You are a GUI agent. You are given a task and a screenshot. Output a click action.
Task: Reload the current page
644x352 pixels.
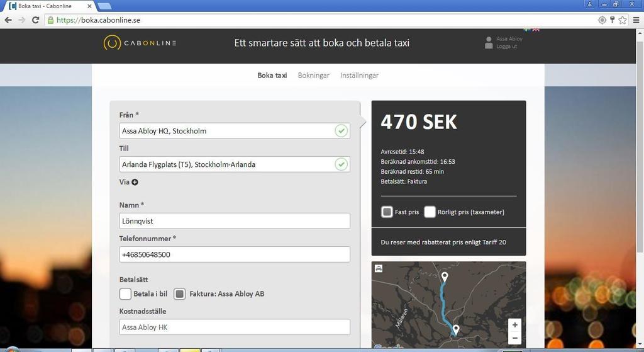point(36,20)
